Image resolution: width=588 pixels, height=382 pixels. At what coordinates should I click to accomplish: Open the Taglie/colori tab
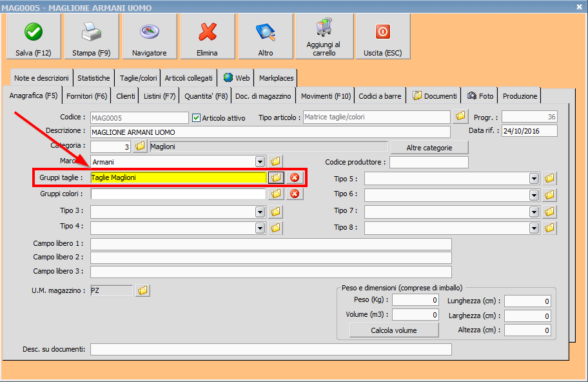tap(138, 78)
